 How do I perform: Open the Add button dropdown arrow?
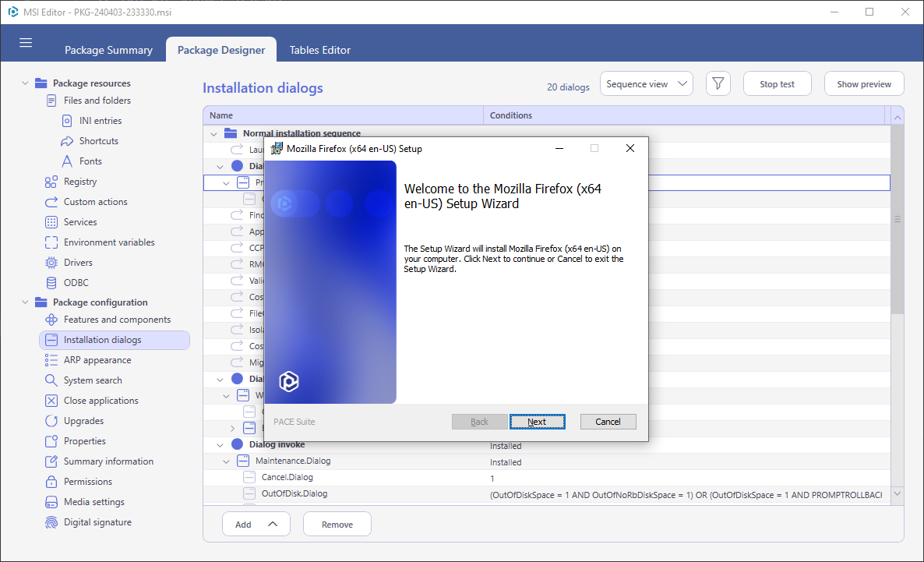(272, 524)
